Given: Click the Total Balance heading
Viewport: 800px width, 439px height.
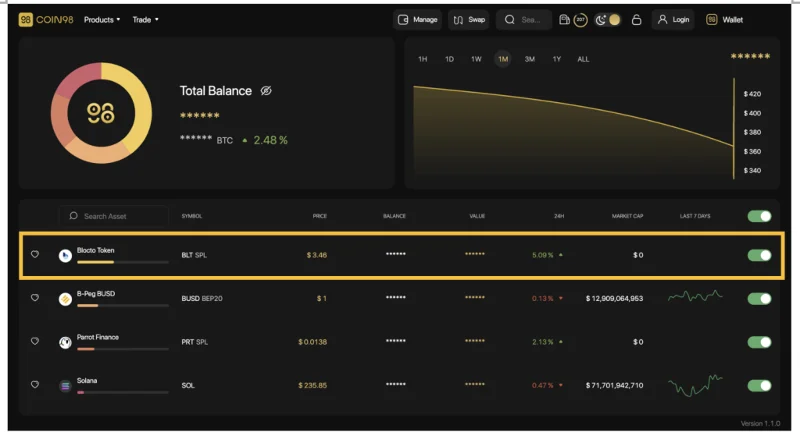Looking at the screenshot, I should (216, 91).
